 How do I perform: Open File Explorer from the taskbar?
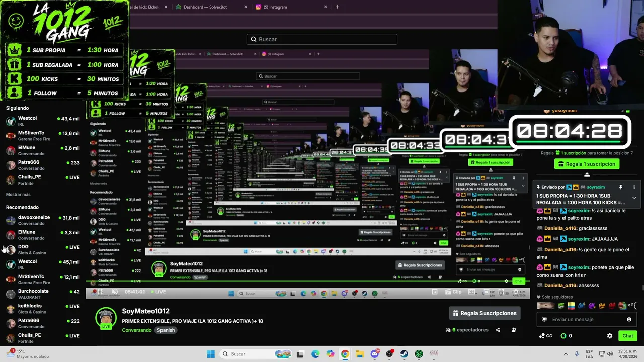click(360, 354)
